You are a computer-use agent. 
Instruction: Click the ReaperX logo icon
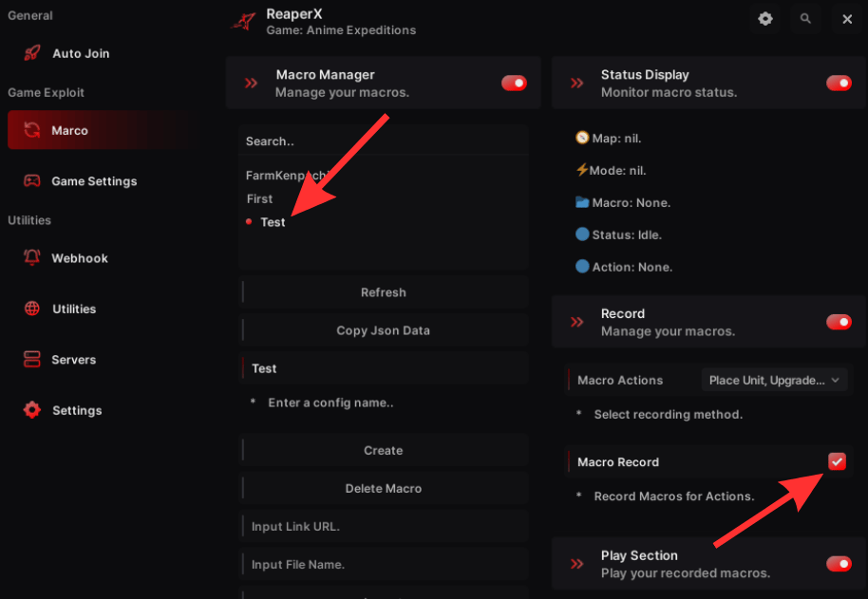[x=243, y=21]
